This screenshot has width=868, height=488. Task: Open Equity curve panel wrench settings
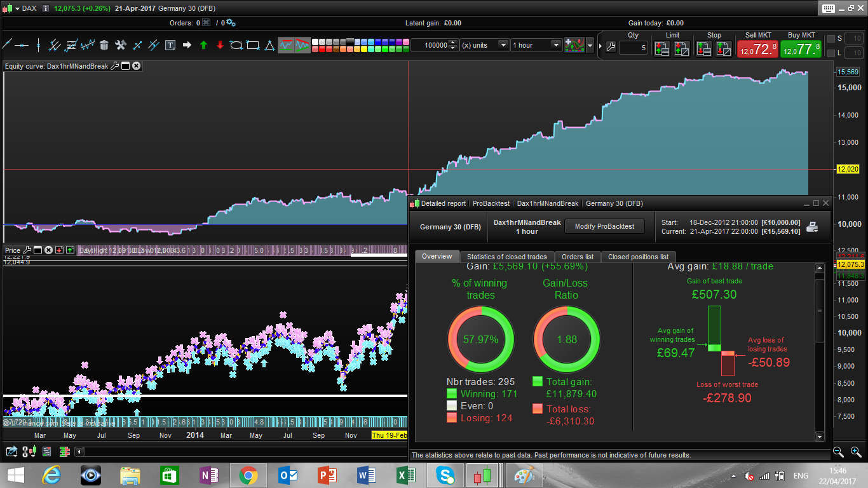pyautogui.click(x=114, y=66)
